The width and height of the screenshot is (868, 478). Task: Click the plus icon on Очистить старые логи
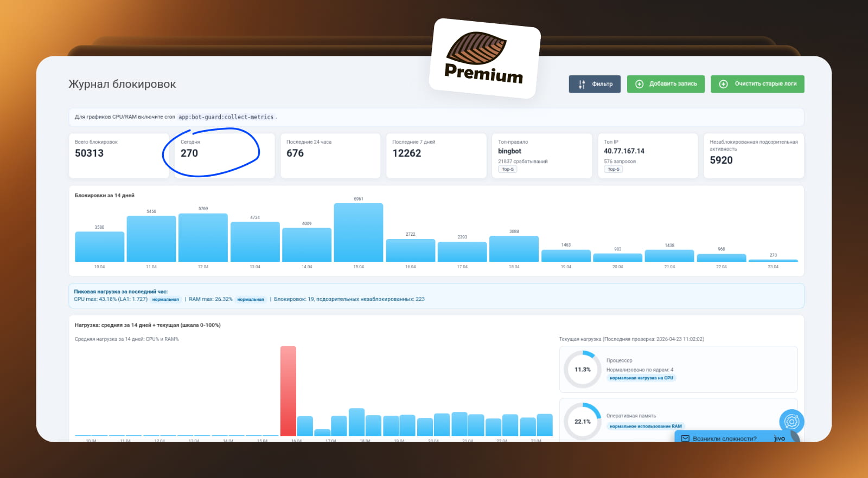pos(723,84)
